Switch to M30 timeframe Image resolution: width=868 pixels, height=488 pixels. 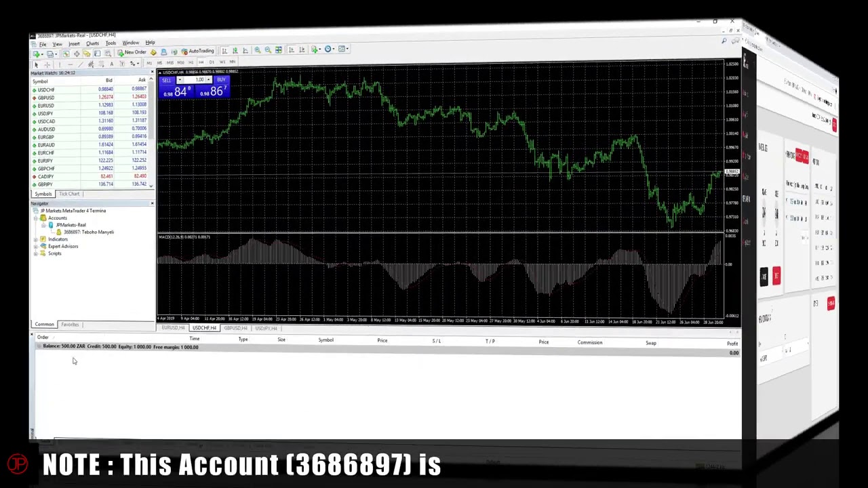tap(180, 62)
